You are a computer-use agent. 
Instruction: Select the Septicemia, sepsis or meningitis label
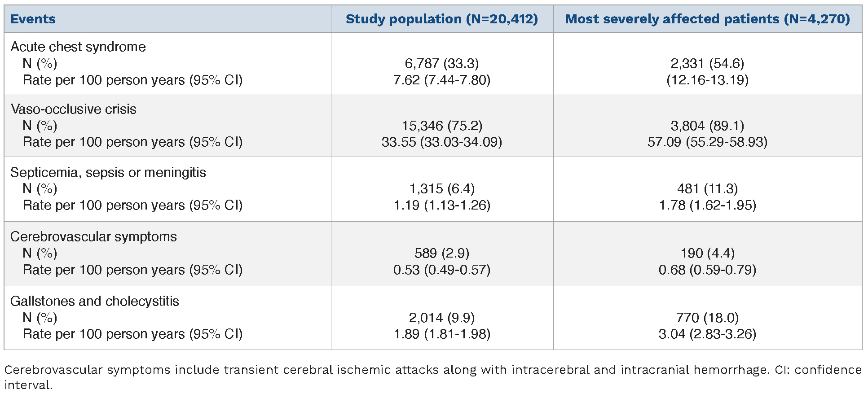(108, 172)
